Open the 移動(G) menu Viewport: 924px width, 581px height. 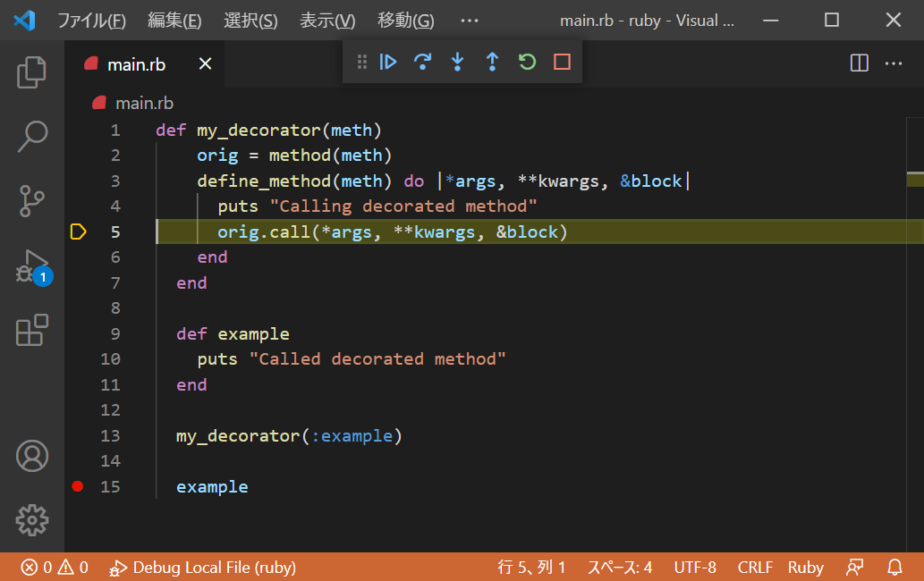click(405, 21)
